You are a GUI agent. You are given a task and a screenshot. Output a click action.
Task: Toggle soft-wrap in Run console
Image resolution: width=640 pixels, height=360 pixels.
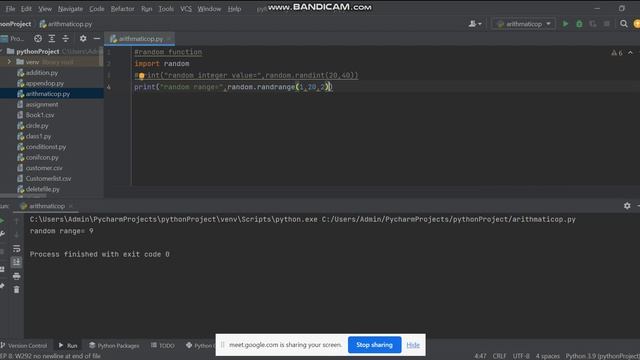(16, 249)
